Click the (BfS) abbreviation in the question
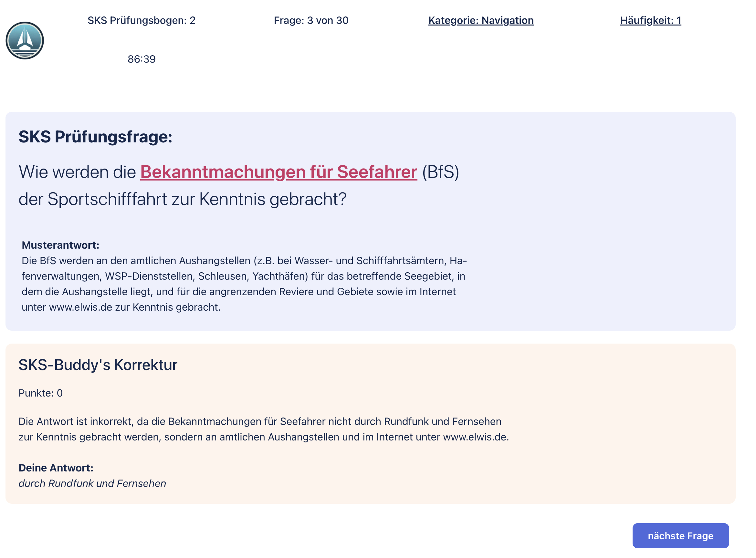Image resolution: width=756 pixels, height=558 pixels. [x=440, y=172]
